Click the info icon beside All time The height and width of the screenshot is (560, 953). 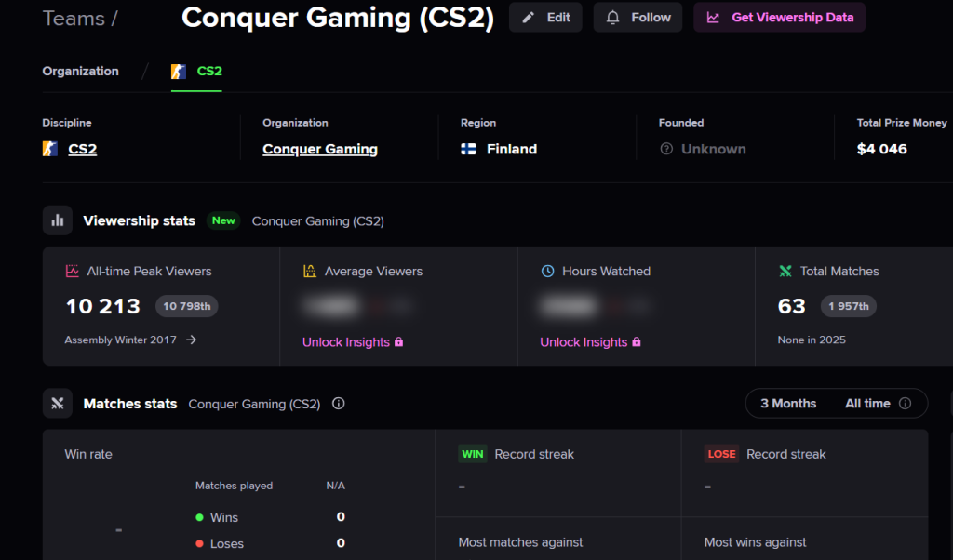click(905, 404)
